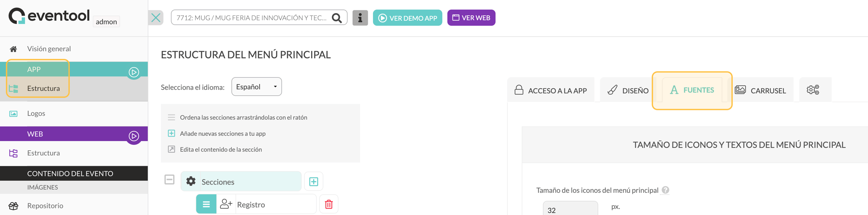Click the WEB section play icon
The image size is (868, 215).
click(x=134, y=136)
